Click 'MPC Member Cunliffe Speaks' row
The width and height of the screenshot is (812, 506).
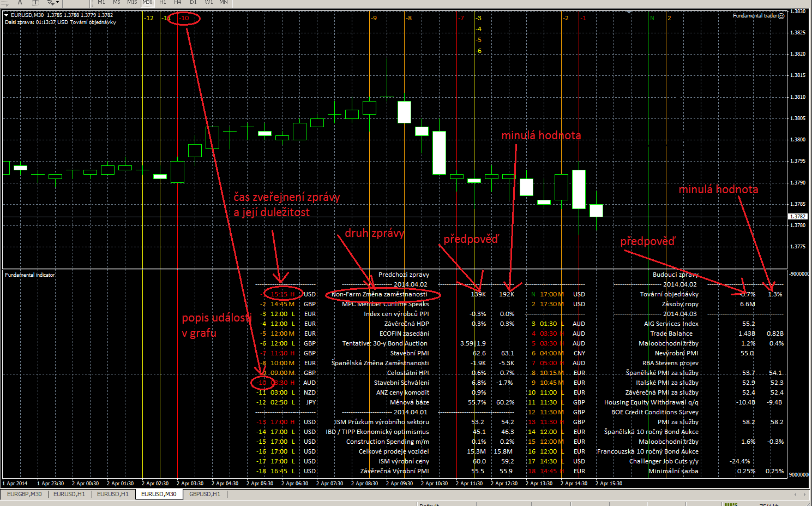pyautogui.click(x=386, y=304)
